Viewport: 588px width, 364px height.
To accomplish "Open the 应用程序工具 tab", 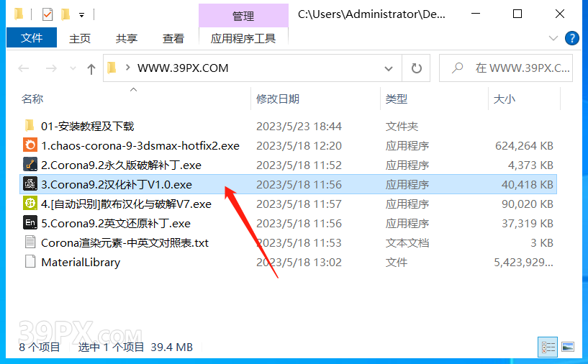I will point(243,38).
